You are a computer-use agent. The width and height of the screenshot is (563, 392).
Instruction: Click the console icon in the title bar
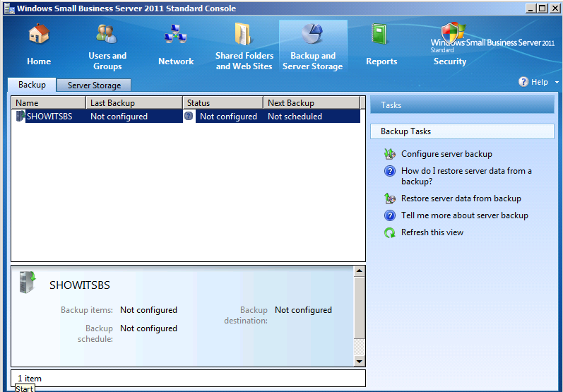[9, 8]
